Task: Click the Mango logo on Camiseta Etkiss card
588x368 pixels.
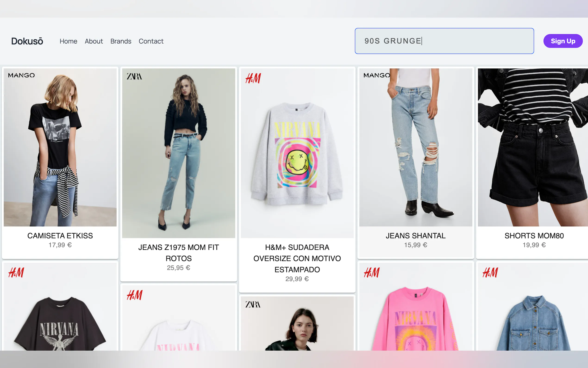Action: pyautogui.click(x=21, y=76)
